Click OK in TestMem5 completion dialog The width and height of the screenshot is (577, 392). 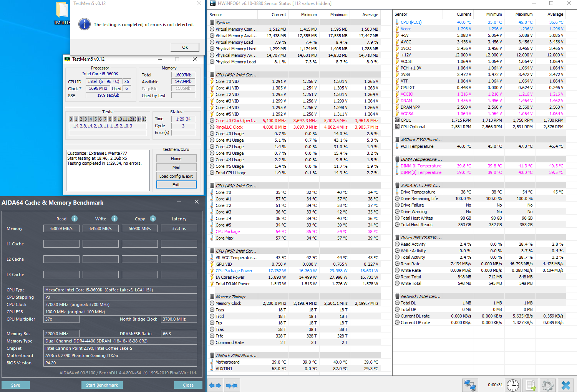(x=185, y=47)
